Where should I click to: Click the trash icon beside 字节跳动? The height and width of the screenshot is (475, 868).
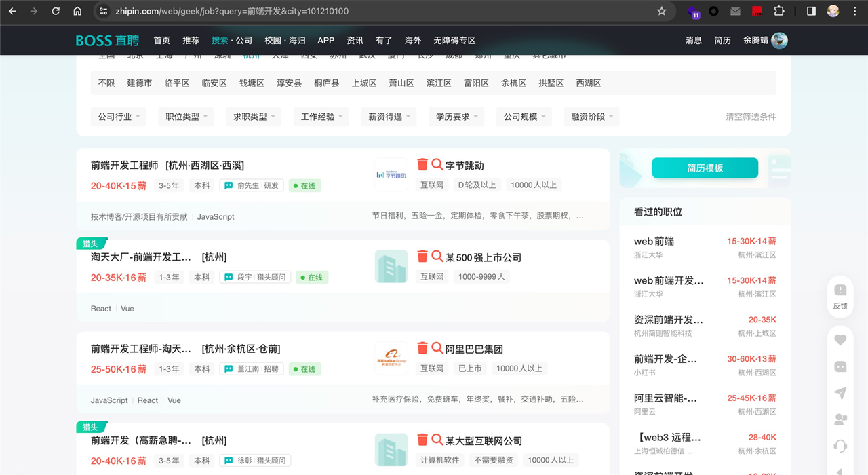click(x=422, y=164)
